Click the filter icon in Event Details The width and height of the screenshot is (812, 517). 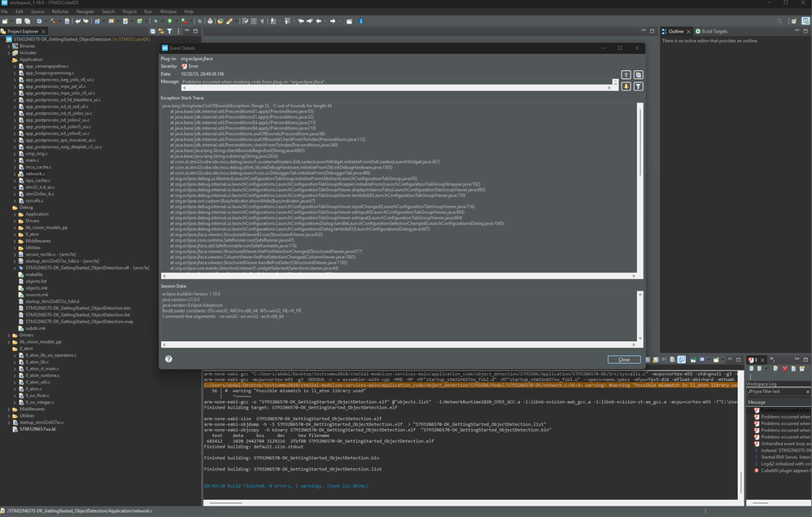[638, 86]
